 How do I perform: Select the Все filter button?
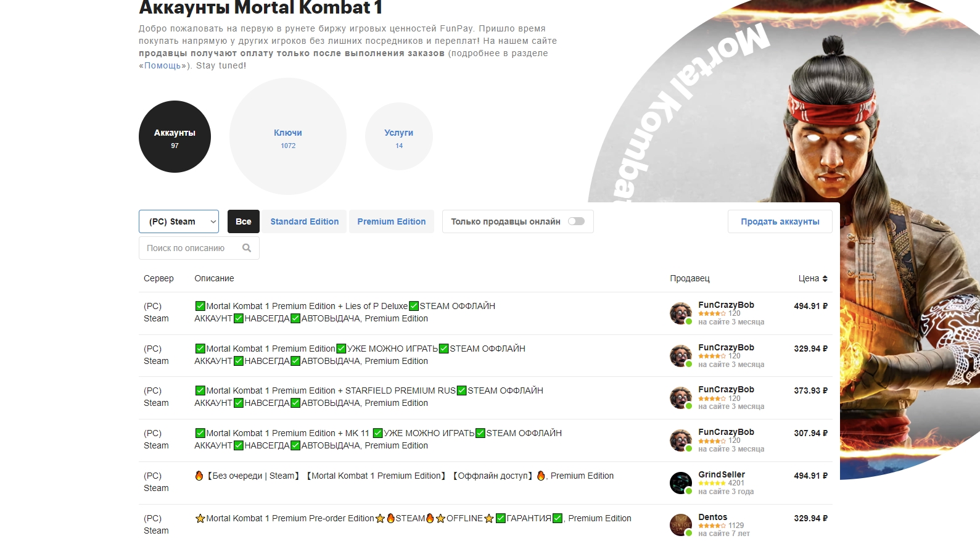(x=244, y=221)
